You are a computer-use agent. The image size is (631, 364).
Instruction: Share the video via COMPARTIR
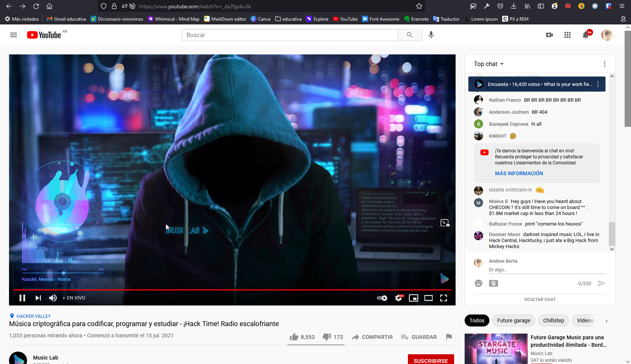(x=372, y=337)
